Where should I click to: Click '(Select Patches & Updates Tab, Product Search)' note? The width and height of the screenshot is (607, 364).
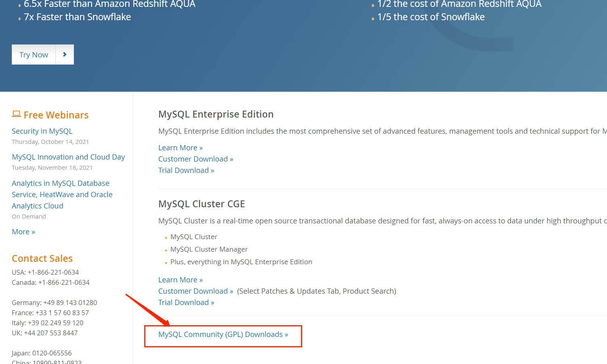pyautogui.click(x=316, y=291)
